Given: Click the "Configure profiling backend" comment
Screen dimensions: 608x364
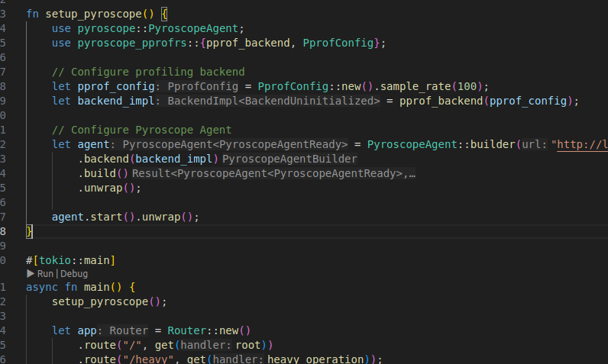Looking at the screenshot, I should coord(137,72).
